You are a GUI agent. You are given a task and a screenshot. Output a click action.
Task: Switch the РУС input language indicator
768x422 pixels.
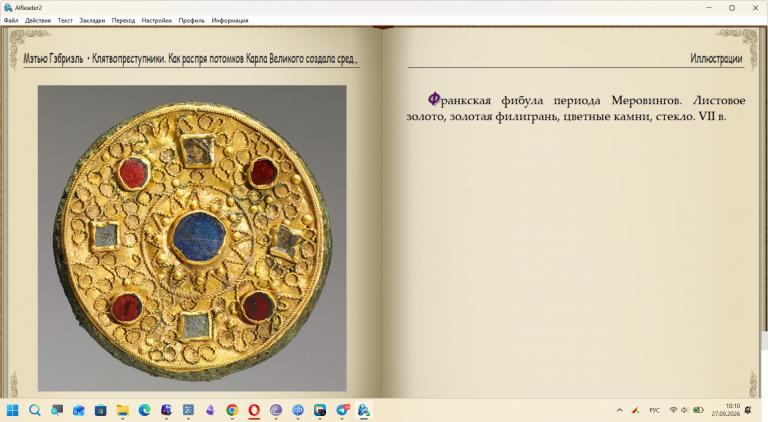tap(654, 410)
